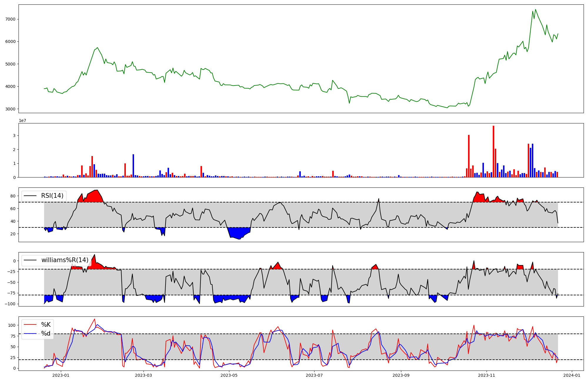Click the %d legend entry
The height and width of the screenshot is (382, 588).
(46, 334)
